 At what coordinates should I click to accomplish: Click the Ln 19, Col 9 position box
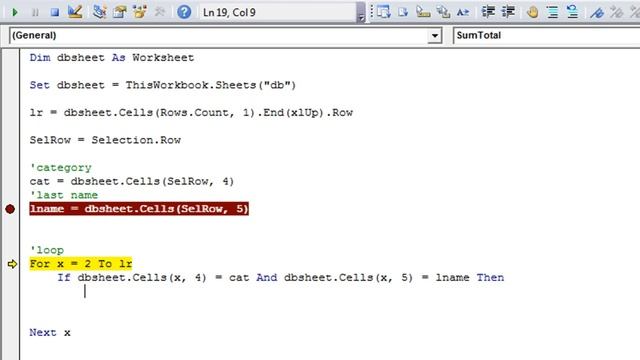tap(278, 13)
